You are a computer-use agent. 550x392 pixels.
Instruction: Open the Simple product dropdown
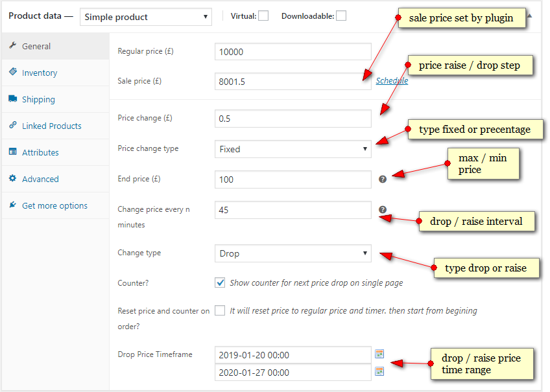coord(145,16)
